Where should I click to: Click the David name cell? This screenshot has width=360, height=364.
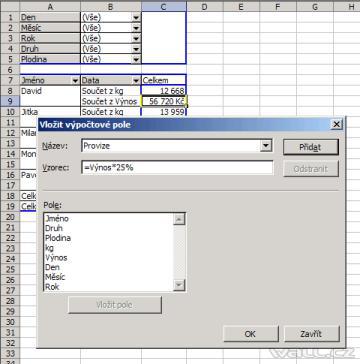pyautogui.click(x=50, y=91)
